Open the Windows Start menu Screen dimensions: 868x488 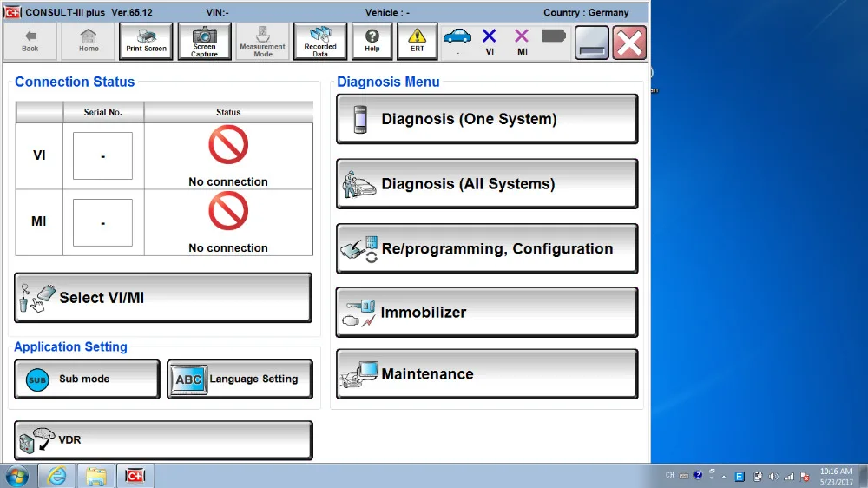[x=17, y=476]
